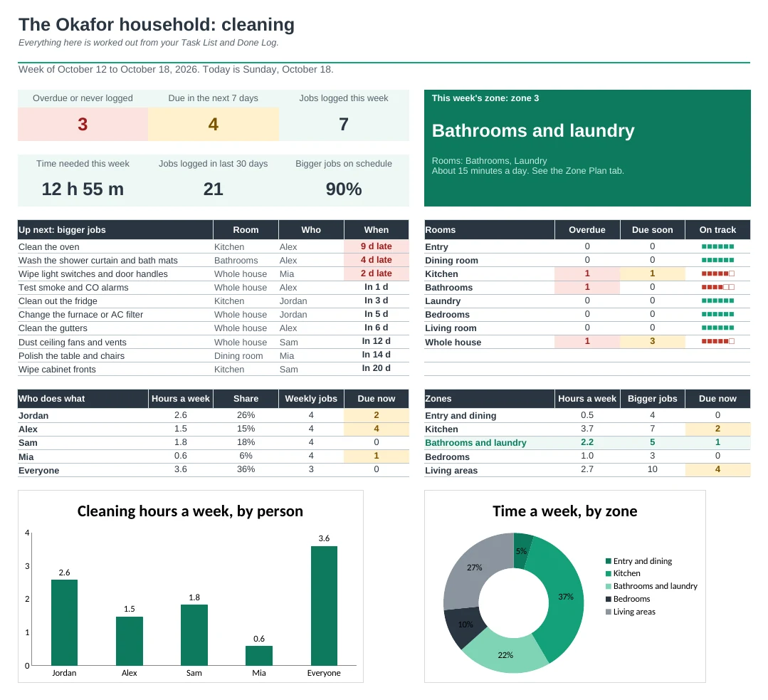Select the 'Jobs logged this week' value 7
Viewport: 768px width, 700px height.
click(x=344, y=124)
